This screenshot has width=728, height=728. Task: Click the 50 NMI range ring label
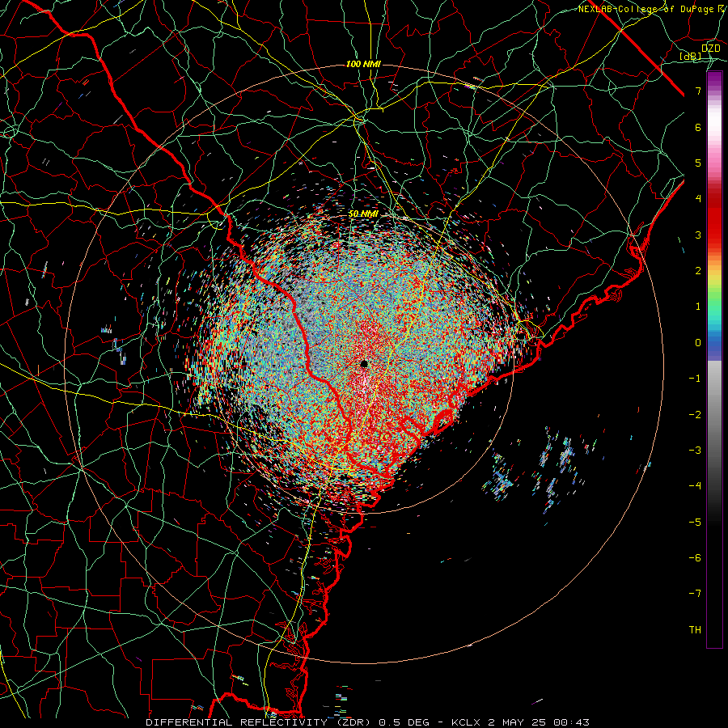tap(363, 214)
